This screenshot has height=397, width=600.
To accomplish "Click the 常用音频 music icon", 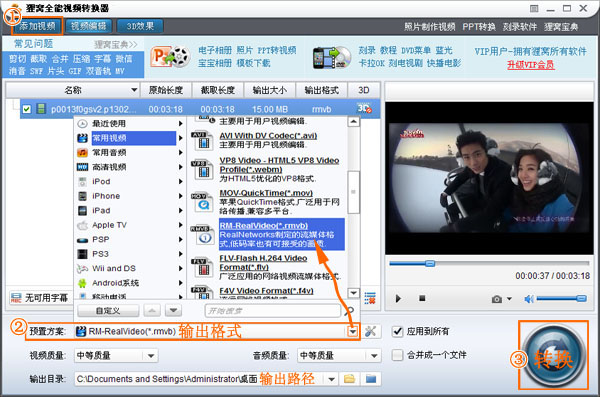I will click(82, 152).
